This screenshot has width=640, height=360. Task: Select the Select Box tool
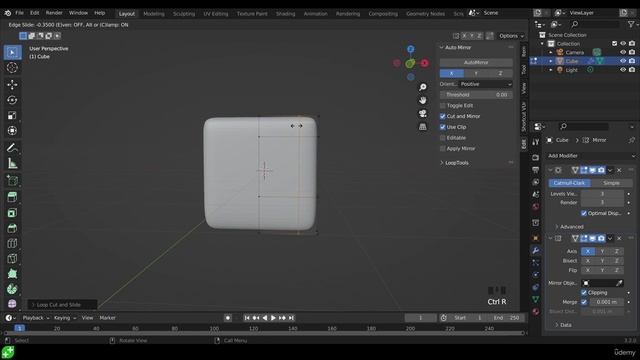(x=12, y=52)
